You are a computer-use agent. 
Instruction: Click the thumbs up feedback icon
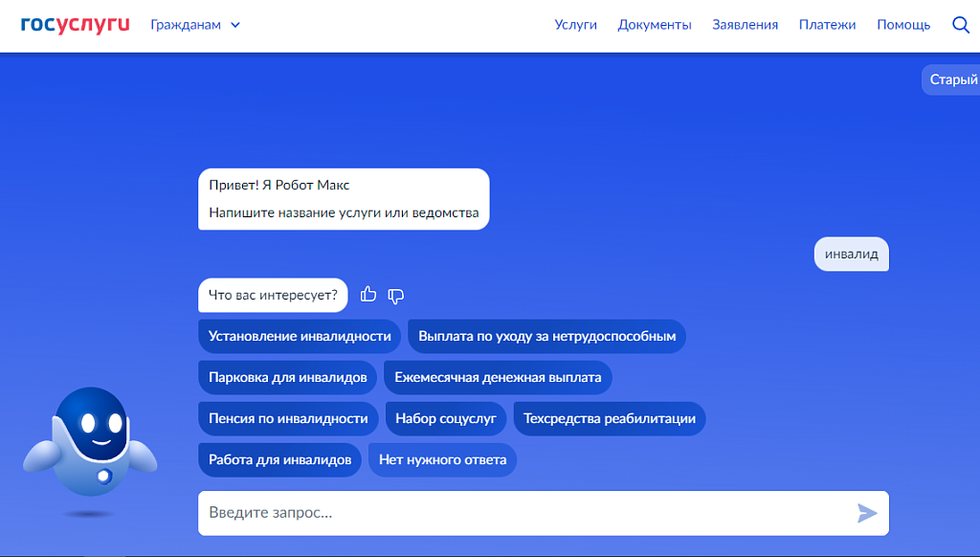coord(368,295)
